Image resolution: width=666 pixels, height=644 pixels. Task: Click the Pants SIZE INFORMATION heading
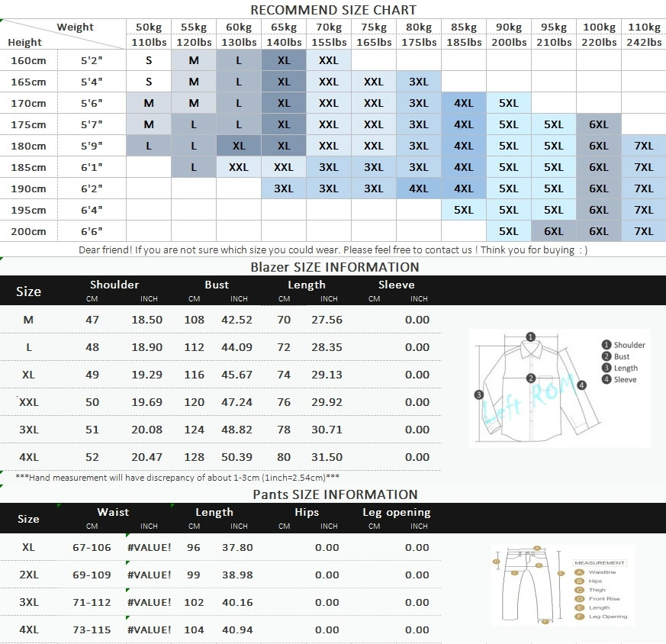[335, 494]
